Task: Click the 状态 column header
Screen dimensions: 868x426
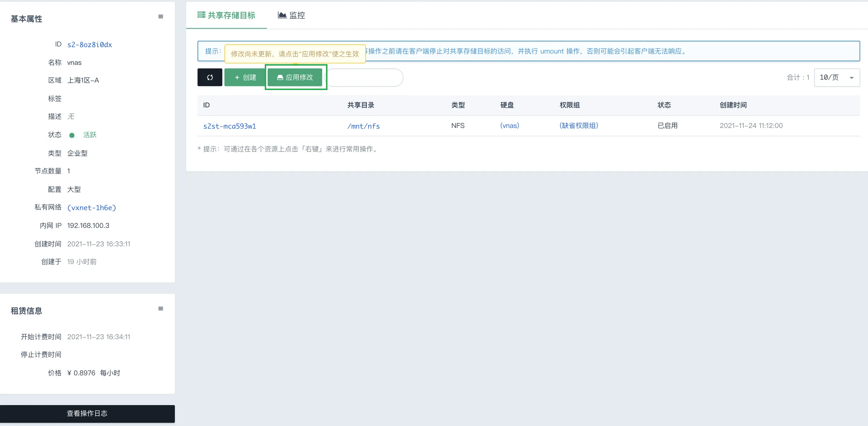Action: tap(664, 105)
